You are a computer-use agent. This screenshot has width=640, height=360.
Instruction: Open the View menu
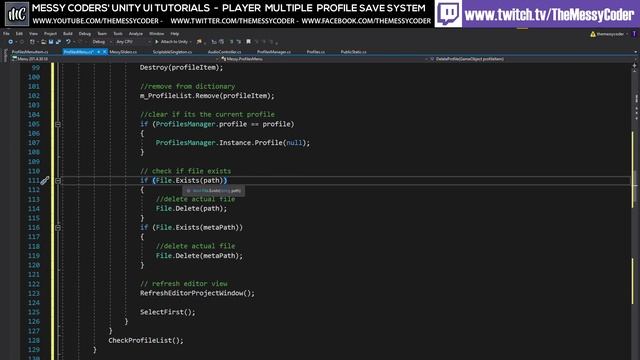tap(33, 34)
